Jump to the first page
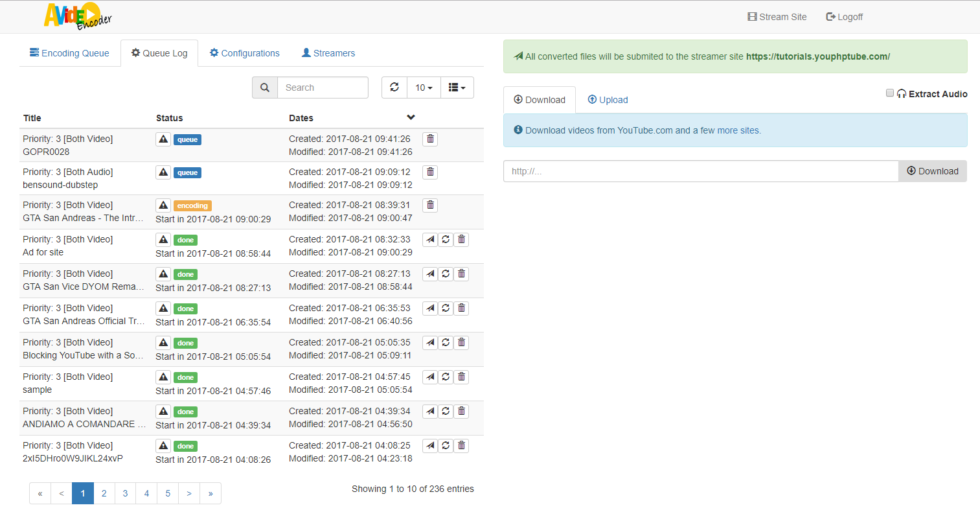Image resolution: width=980 pixels, height=514 pixels. pyautogui.click(x=40, y=493)
